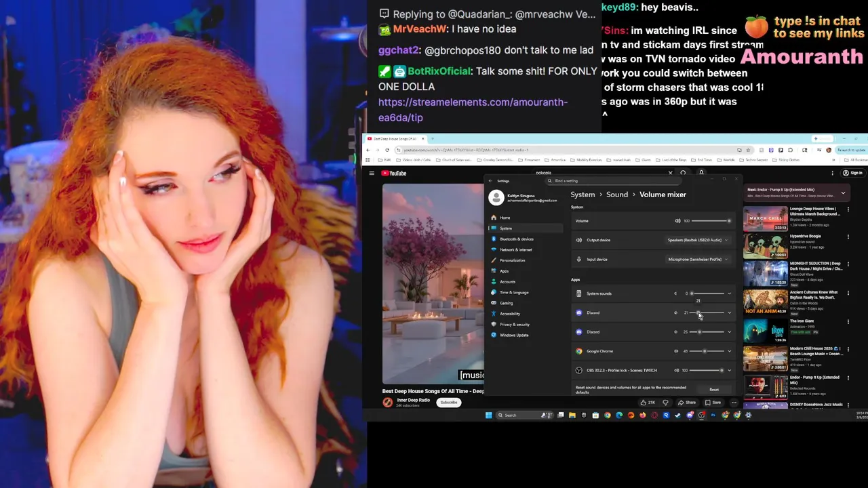Go back with Settings back arrow

click(490, 181)
